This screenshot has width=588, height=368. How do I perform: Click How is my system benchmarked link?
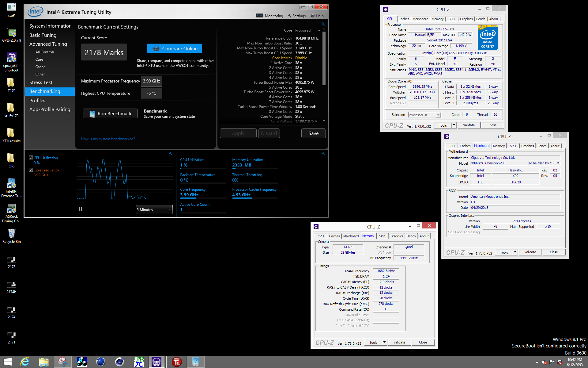click(108, 139)
